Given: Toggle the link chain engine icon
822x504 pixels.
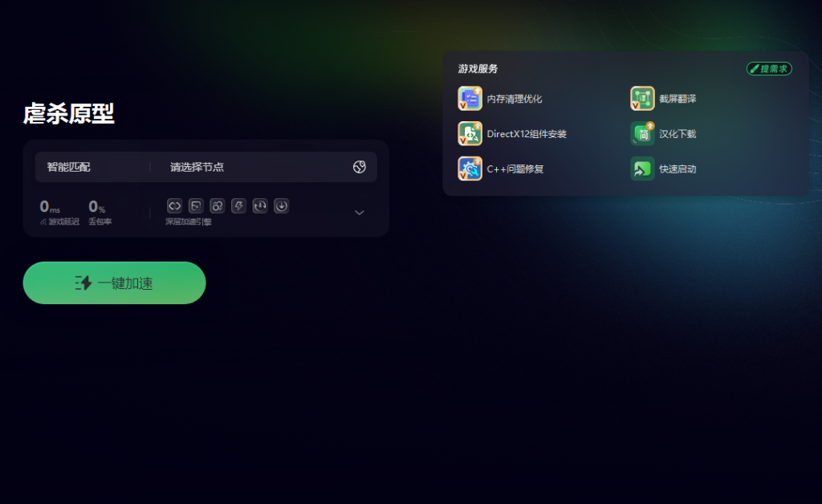Looking at the screenshot, I should (x=174, y=206).
